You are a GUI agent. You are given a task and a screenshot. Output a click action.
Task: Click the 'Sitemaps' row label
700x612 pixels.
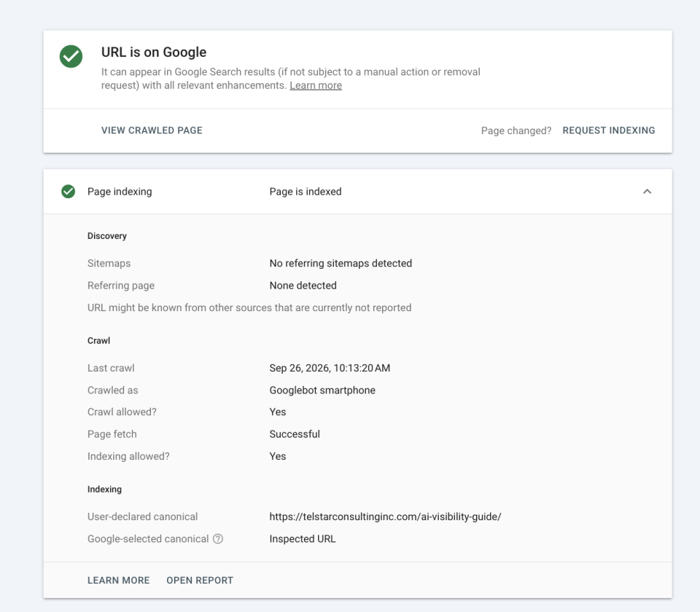(x=109, y=263)
